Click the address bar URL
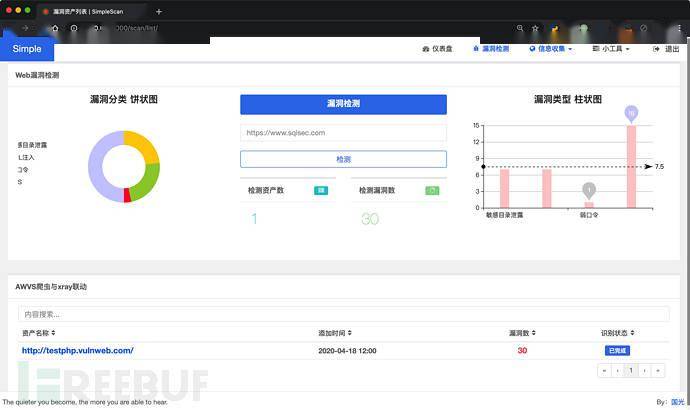 [137, 28]
